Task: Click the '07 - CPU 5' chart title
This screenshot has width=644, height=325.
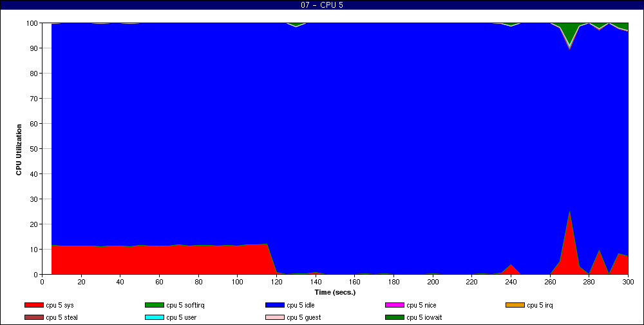Action: click(322, 5)
